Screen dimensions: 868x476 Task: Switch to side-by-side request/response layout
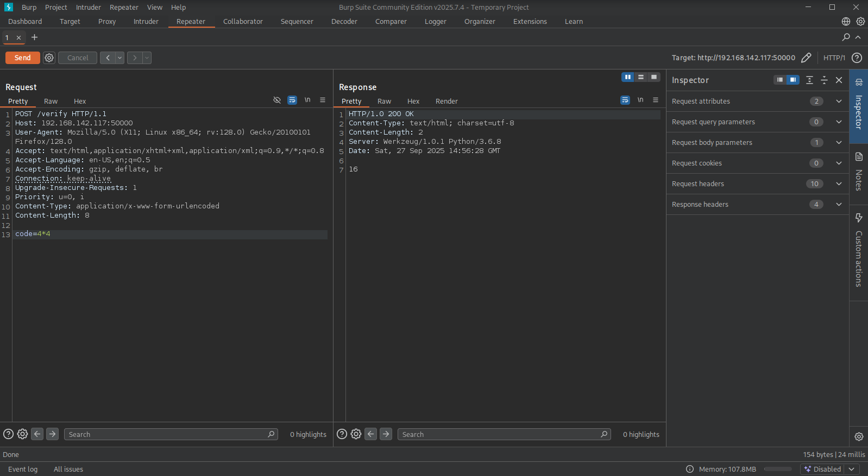point(627,77)
